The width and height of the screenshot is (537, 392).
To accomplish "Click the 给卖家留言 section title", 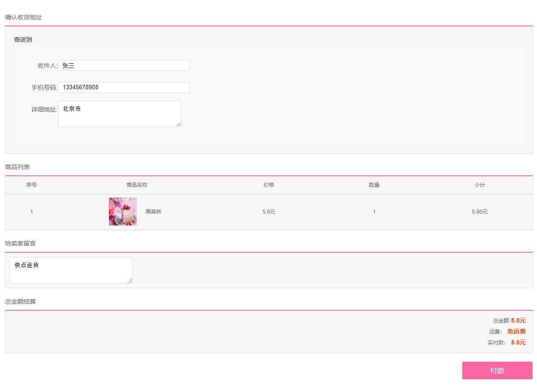I will (x=20, y=243).
